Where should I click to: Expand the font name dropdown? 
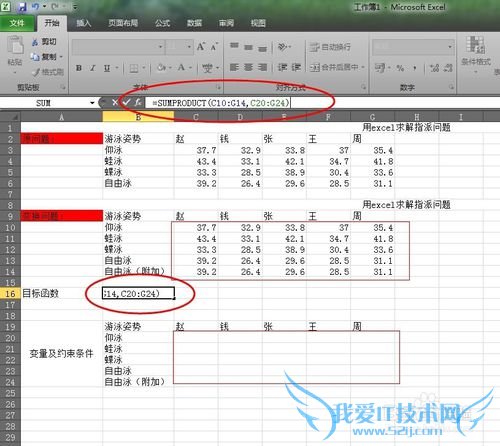160,47
